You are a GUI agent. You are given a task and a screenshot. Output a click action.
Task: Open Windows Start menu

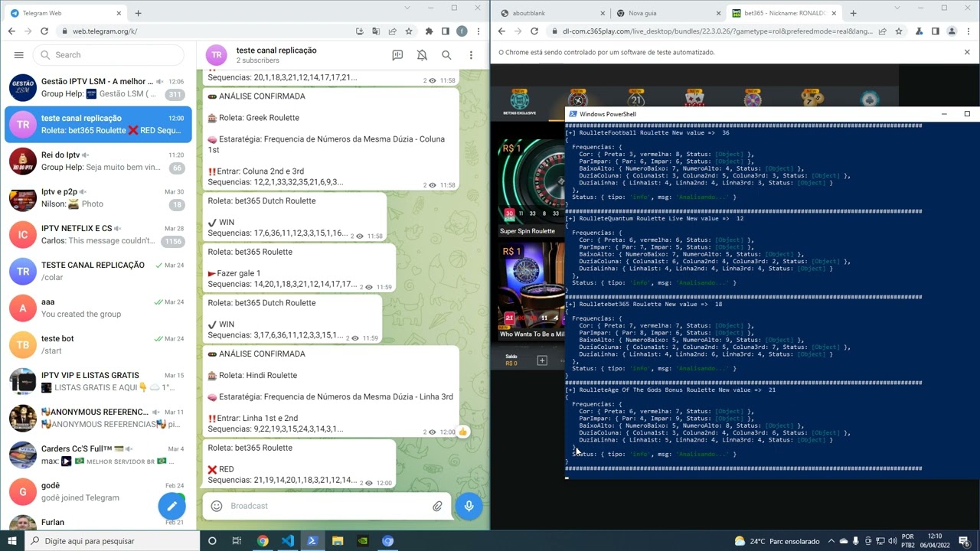click(13, 541)
